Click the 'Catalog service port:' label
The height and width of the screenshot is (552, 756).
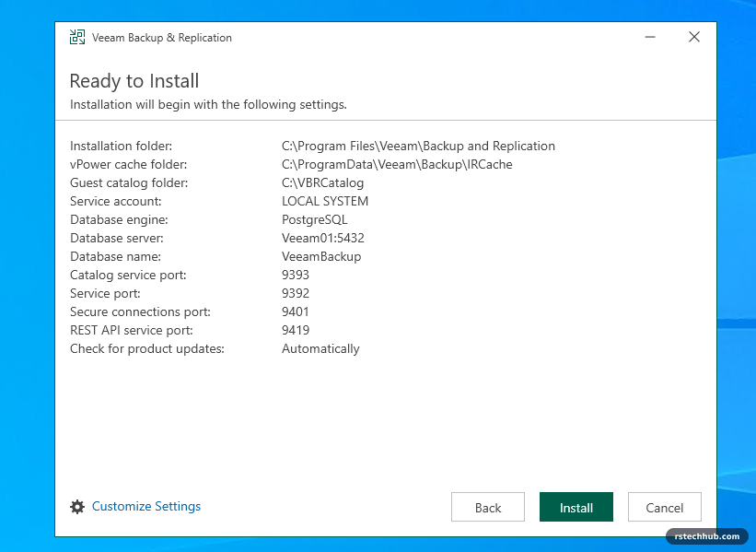(128, 275)
